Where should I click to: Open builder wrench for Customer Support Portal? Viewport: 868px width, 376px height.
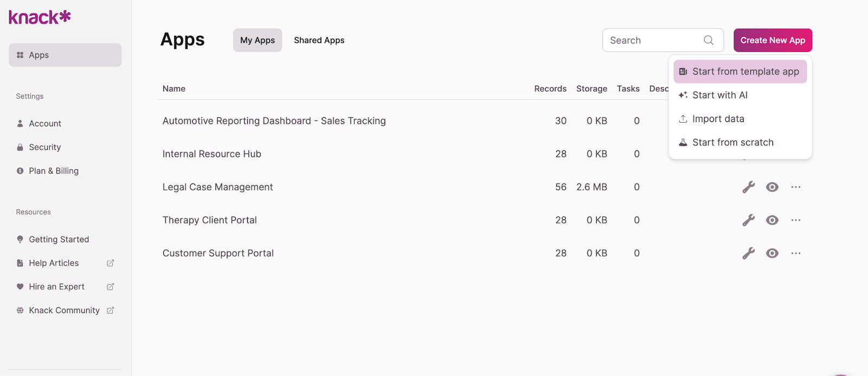pos(749,253)
